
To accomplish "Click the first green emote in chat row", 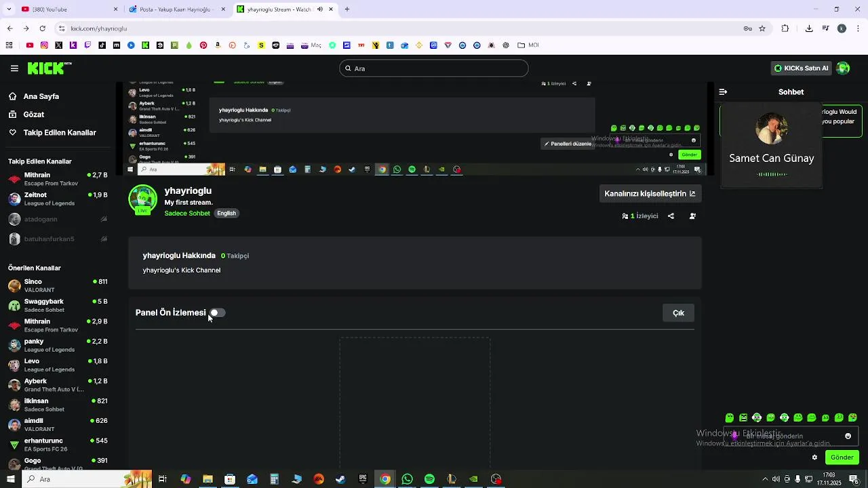I will click(x=730, y=418).
